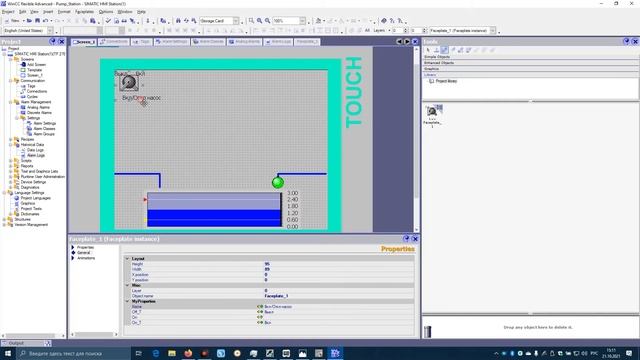Select Alarm Classes in project tree
This screenshot has height=360, width=640.
(44, 129)
